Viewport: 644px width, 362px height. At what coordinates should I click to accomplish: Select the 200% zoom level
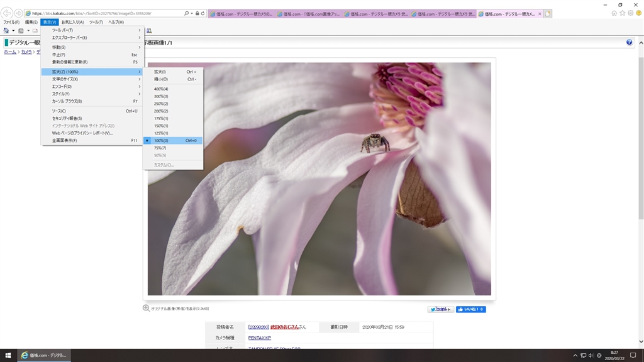tap(161, 111)
